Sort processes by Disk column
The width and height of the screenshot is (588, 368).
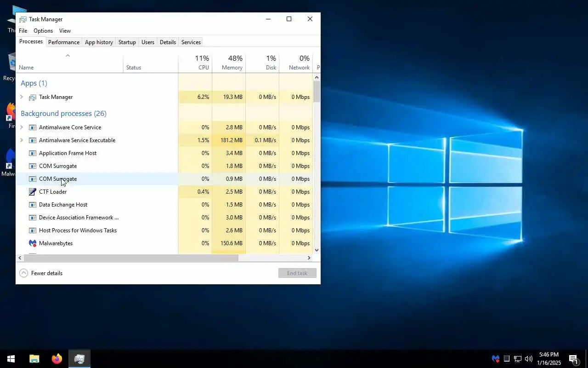(x=262, y=63)
